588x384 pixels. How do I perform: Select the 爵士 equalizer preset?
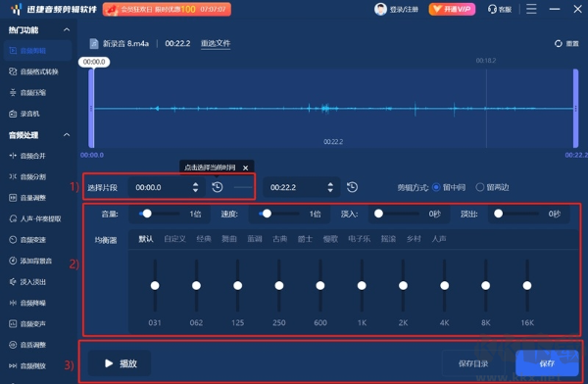[305, 239]
